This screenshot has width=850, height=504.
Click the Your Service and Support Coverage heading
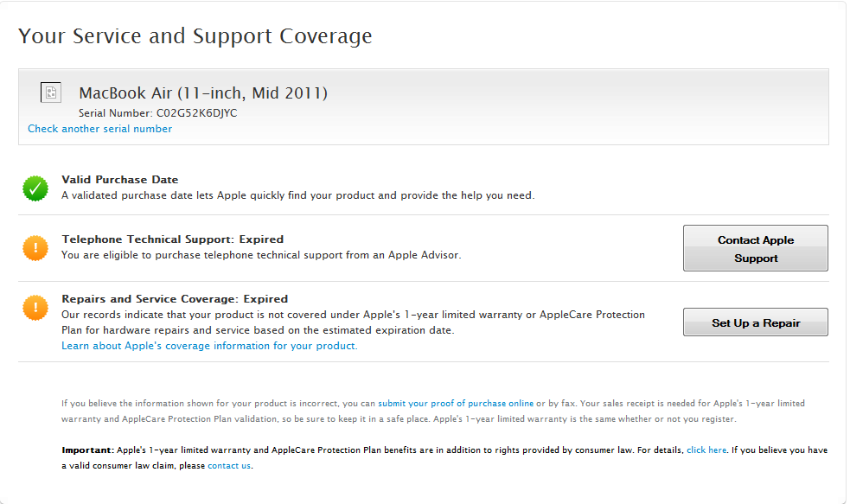(195, 36)
